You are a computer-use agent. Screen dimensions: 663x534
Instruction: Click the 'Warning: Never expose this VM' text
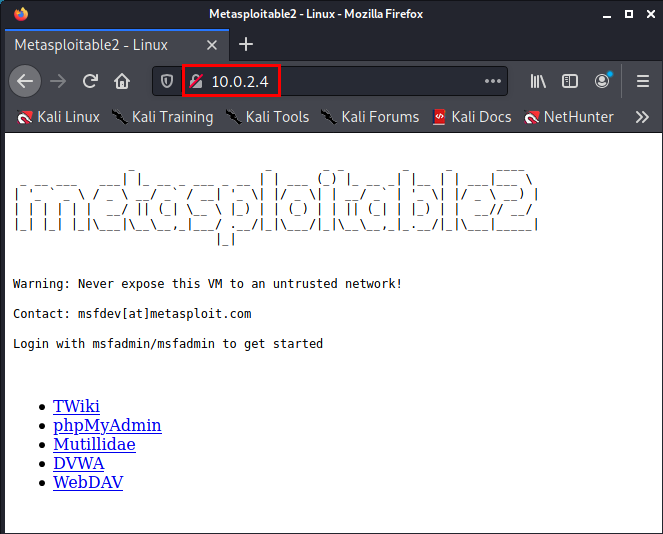coord(207,283)
